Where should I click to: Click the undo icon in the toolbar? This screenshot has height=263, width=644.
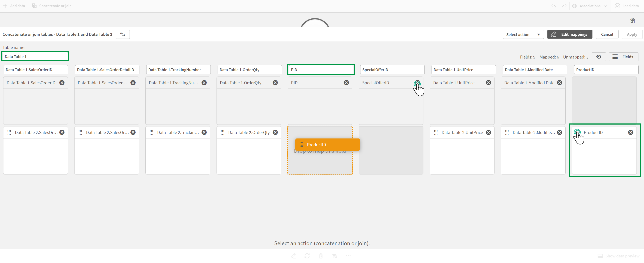pyautogui.click(x=554, y=6)
